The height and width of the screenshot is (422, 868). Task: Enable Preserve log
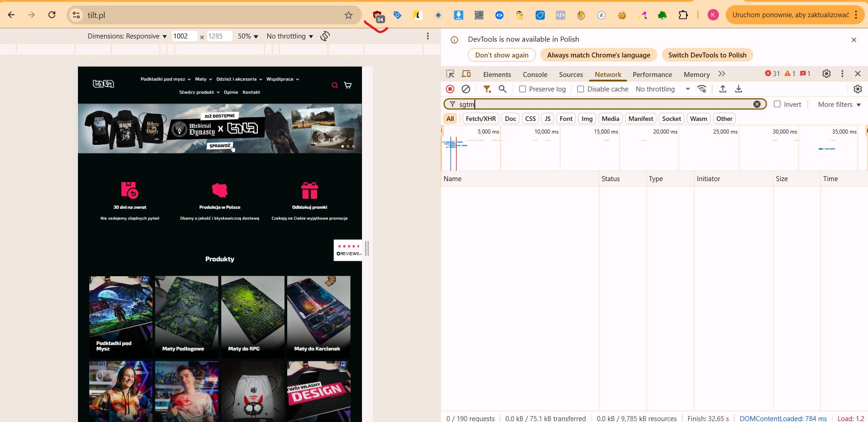tap(522, 89)
